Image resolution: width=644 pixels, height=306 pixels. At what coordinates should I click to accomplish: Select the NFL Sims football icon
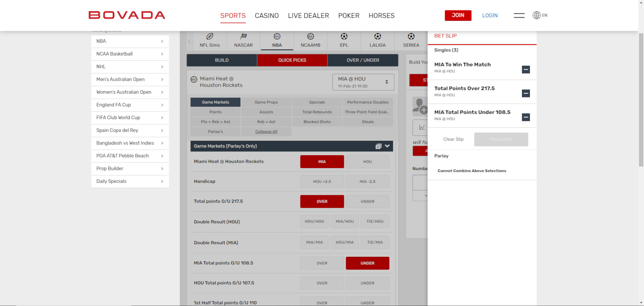(x=210, y=36)
